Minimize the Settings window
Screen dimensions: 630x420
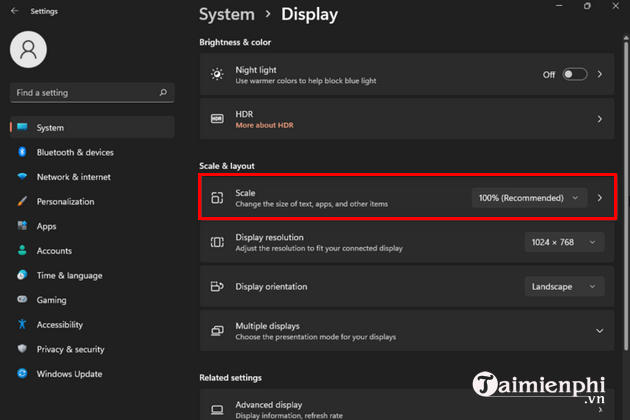(x=559, y=6)
